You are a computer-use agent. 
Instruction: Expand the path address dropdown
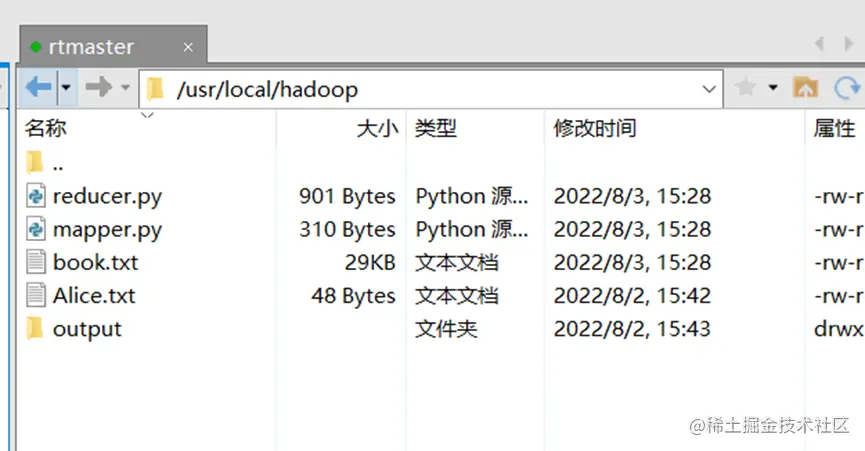[x=709, y=89]
